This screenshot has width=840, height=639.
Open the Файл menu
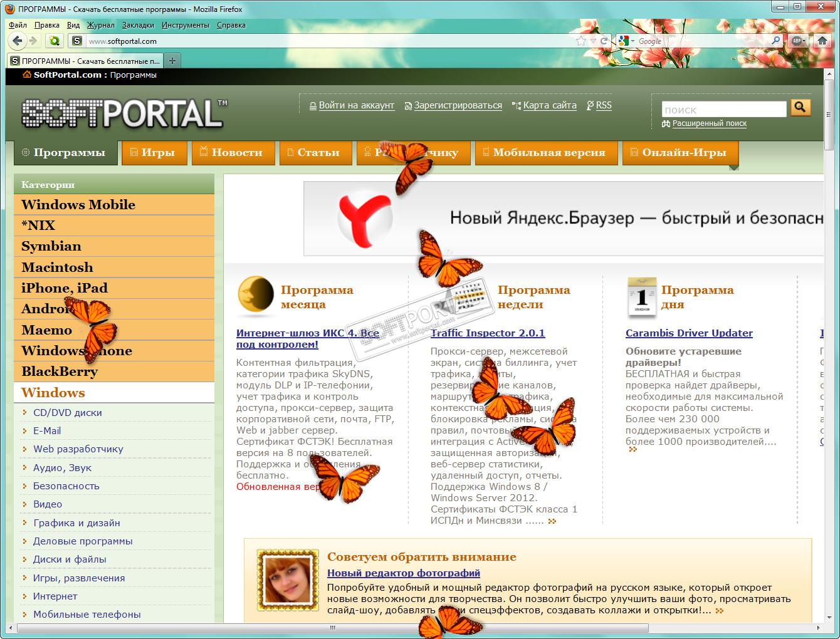click(x=18, y=25)
